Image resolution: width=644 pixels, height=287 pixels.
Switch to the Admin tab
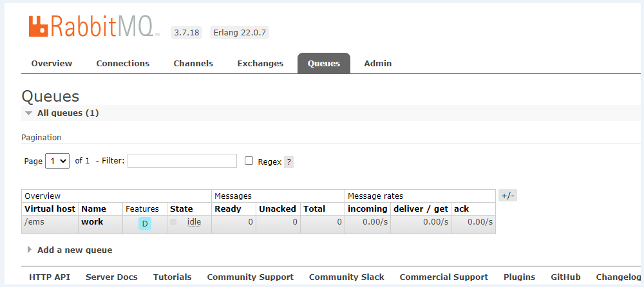point(378,63)
